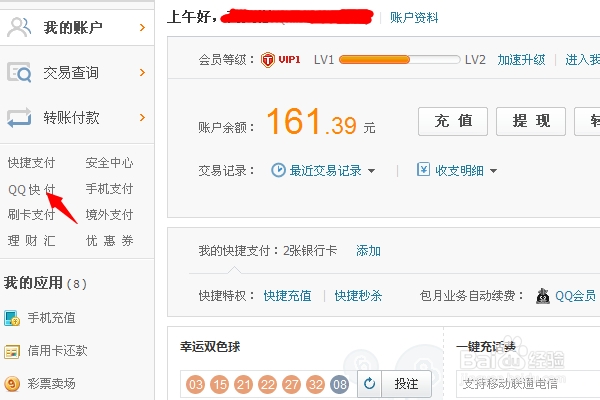
Task: Click the transfer payment (转账付款) arrows icon
Action: pyautogui.click(x=19, y=117)
